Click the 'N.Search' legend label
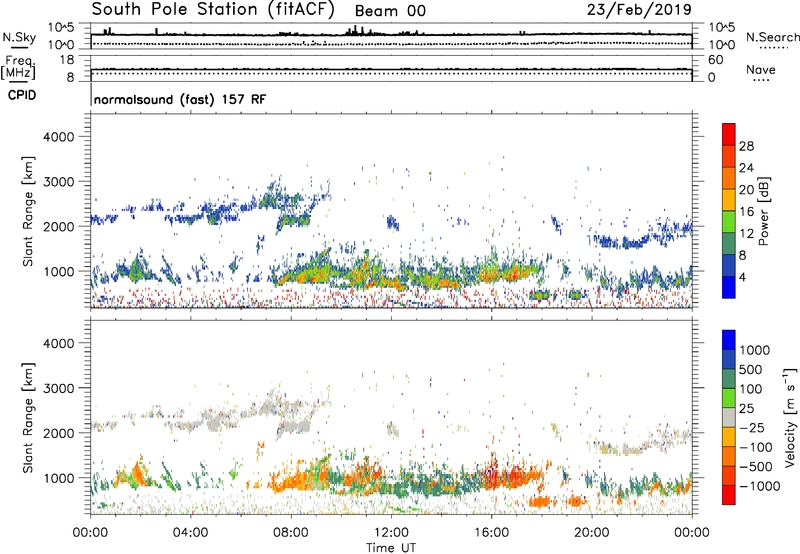 click(x=773, y=37)
